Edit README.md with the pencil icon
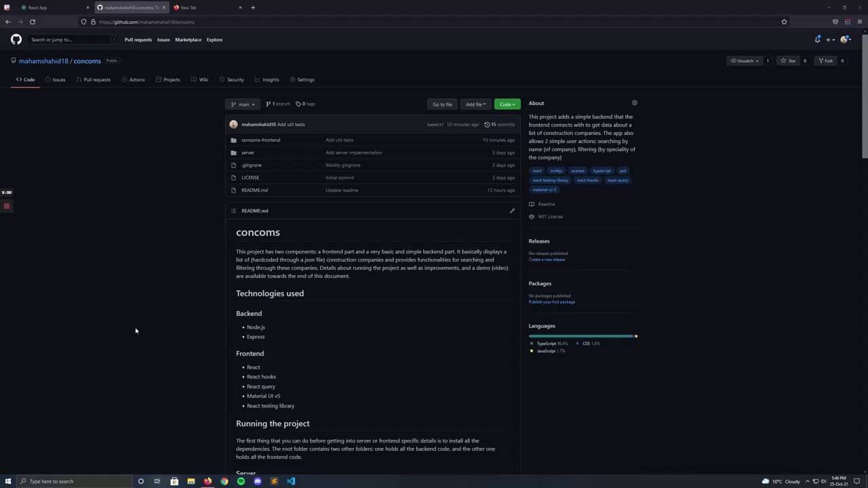Viewport: 868px width, 488px height. tap(512, 211)
